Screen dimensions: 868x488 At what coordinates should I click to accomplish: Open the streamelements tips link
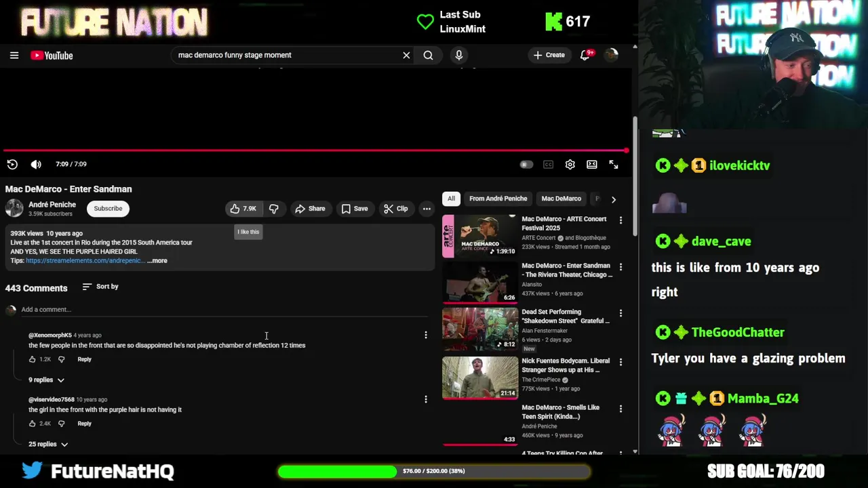click(84, 261)
